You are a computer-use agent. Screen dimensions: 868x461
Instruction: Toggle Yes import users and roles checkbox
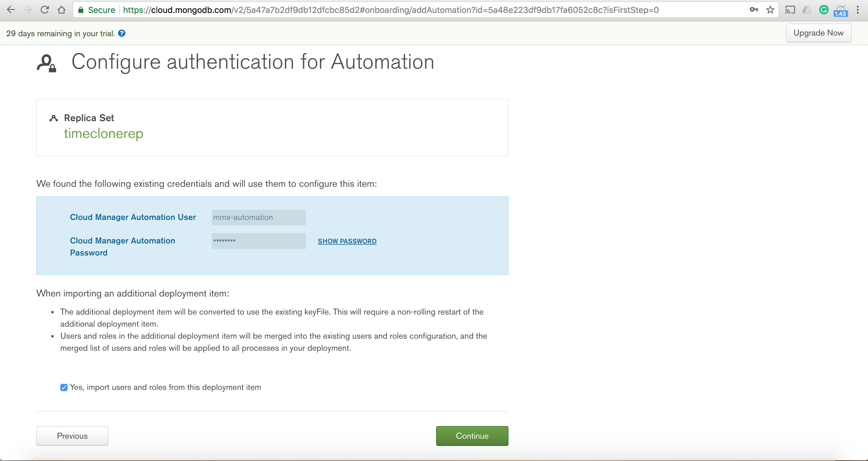click(64, 387)
